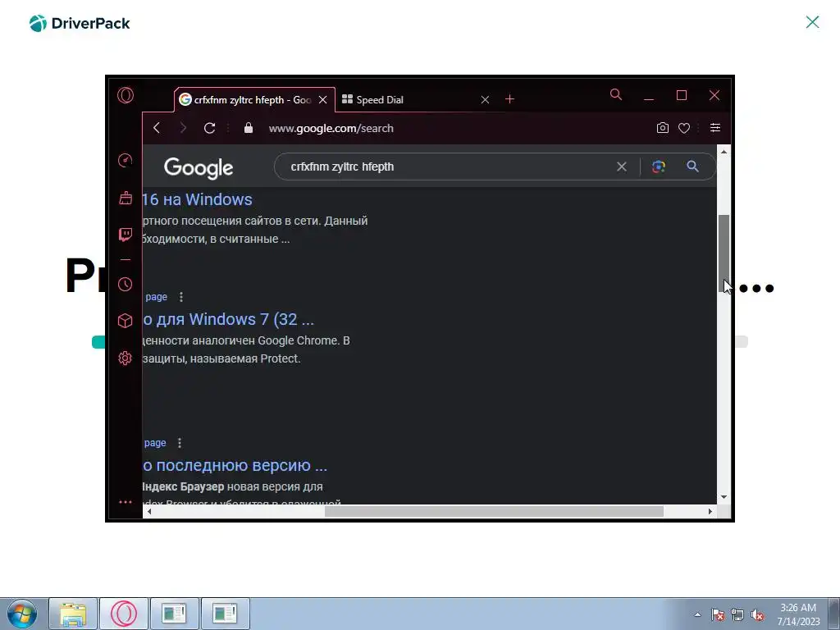
Task: Open muted volume tray icon
Action: pyautogui.click(x=757, y=614)
